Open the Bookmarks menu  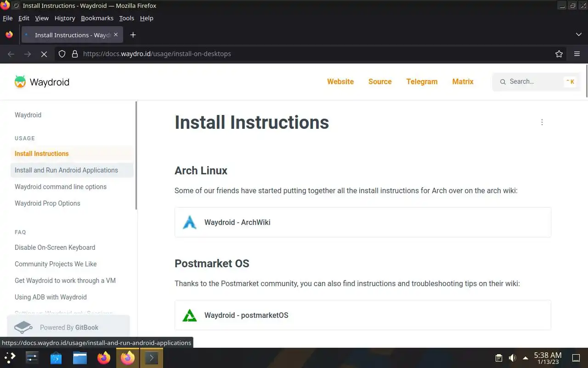tap(97, 18)
